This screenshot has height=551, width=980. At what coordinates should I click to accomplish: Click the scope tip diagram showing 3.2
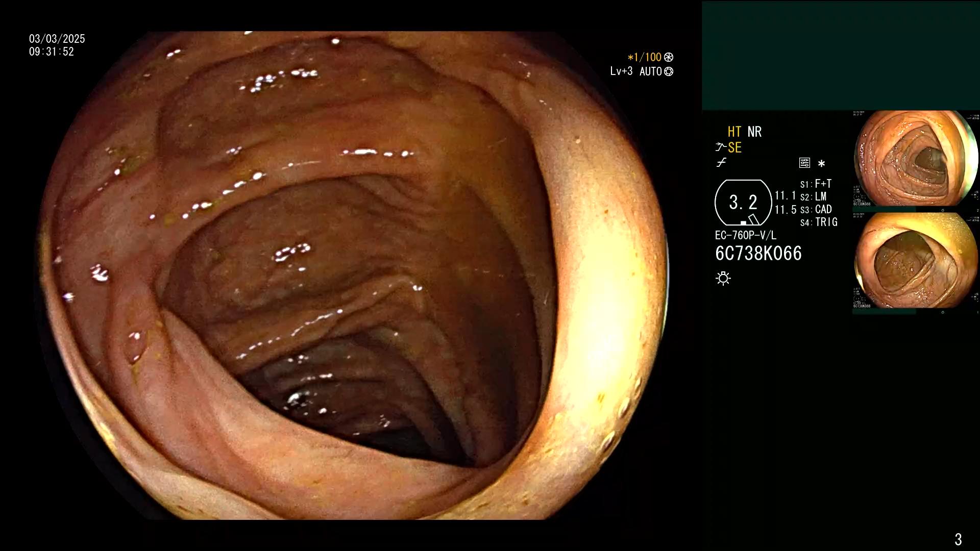click(x=743, y=203)
